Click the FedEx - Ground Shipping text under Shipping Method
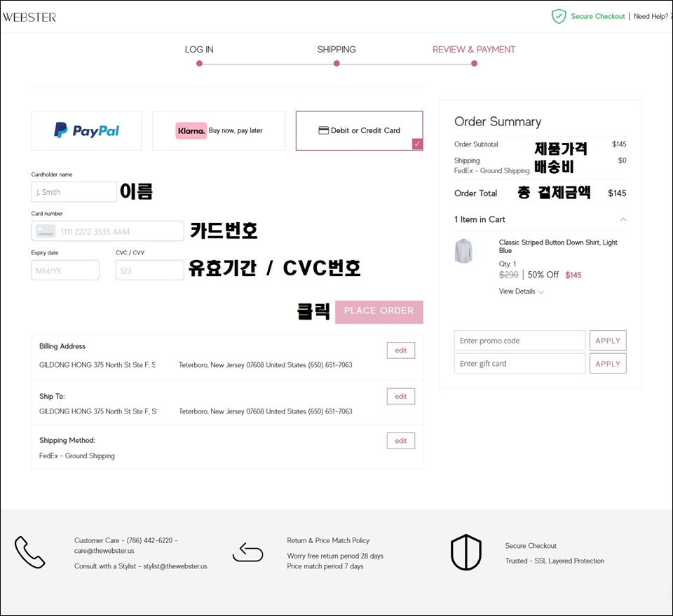This screenshot has width=673, height=616. [x=77, y=456]
